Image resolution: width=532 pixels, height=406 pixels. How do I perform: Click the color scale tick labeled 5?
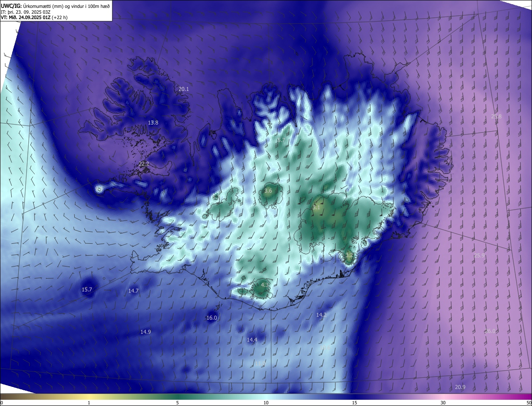[177, 403]
